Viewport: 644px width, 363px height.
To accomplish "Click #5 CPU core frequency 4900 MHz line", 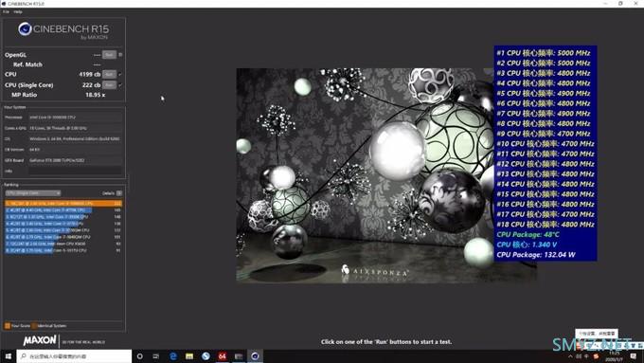I will pos(544,93).
